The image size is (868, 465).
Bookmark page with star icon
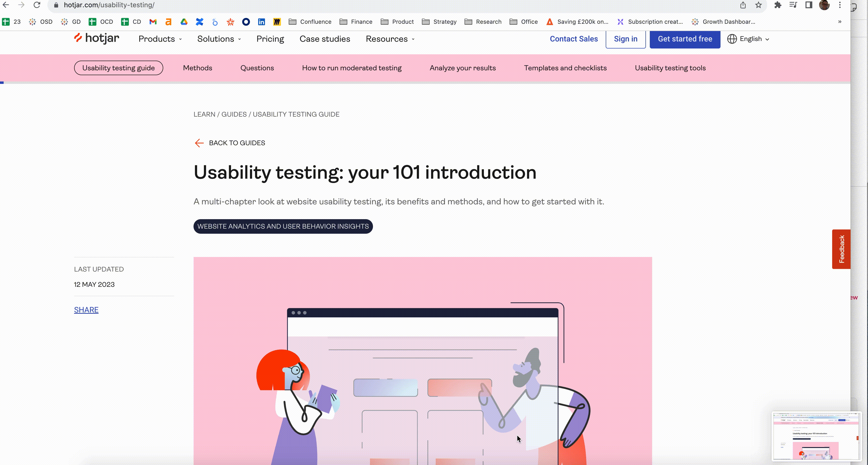758,5
